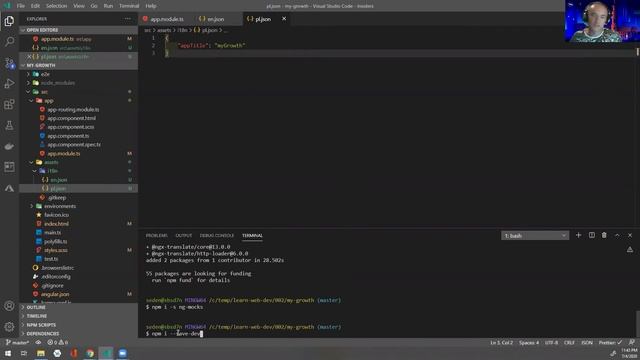The height and width of the screenshot is (360, 640).
Task: Click the Prettier status item
Action: coord(610,342)
